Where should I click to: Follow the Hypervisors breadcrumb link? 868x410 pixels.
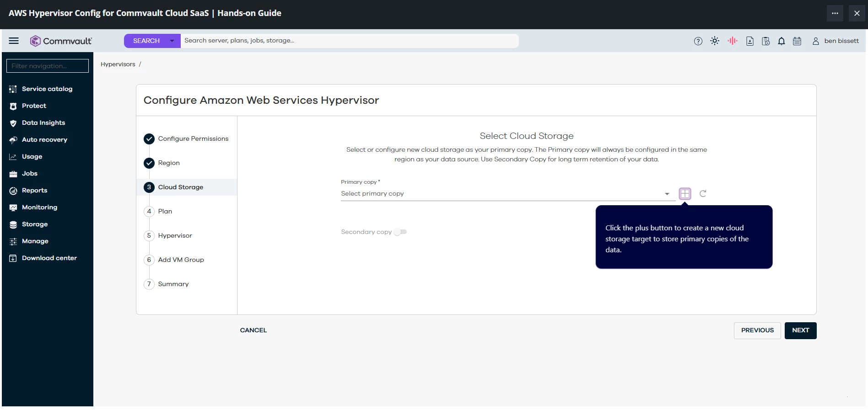point(118,64)
